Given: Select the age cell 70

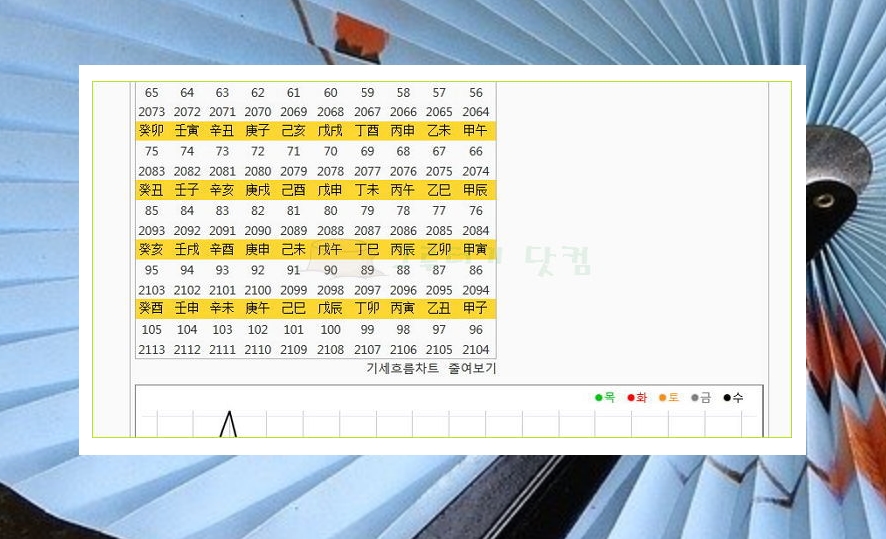Looking at the screenshot, I should pyautogui.click(x=331, y=151).
